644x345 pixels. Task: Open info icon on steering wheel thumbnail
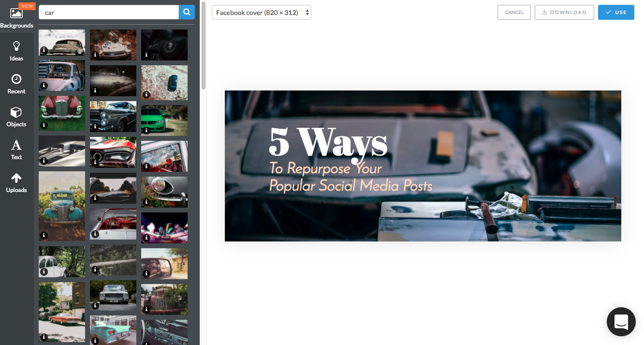click(146, 55)
